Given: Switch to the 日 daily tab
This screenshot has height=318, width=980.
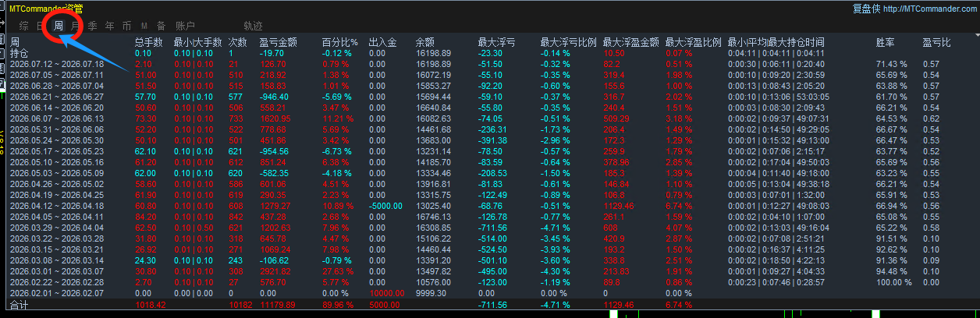Looking at the screenshot, I should coord(41,26).
